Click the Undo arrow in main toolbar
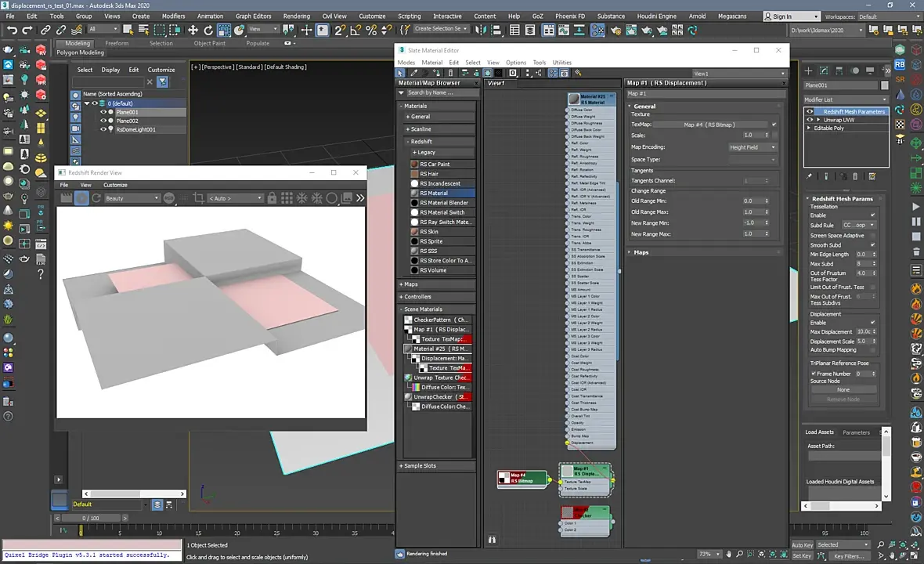The width and height of the screenshot is (924, 564). click(11, 30)
